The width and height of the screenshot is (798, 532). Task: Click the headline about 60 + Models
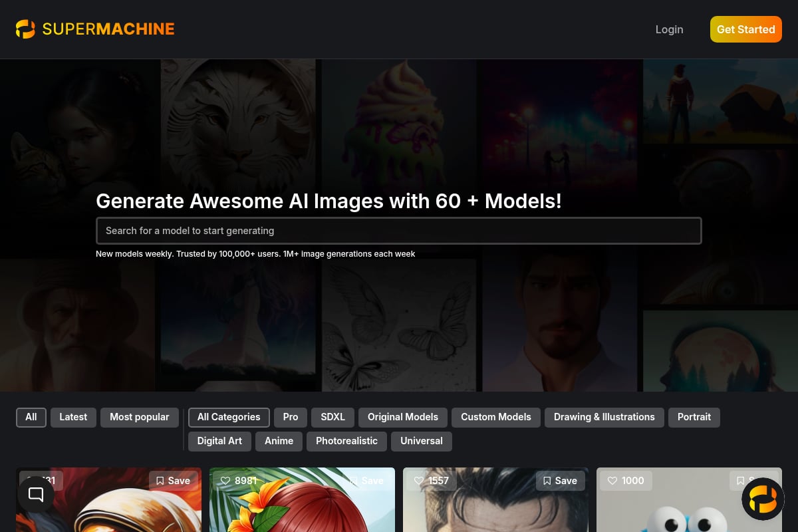pos(329,201)
